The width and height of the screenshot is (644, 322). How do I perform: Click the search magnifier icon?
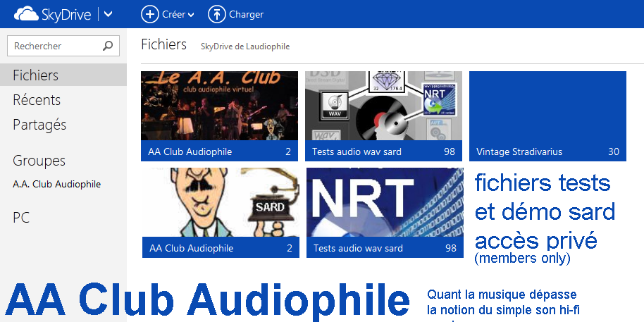point(108,46)
